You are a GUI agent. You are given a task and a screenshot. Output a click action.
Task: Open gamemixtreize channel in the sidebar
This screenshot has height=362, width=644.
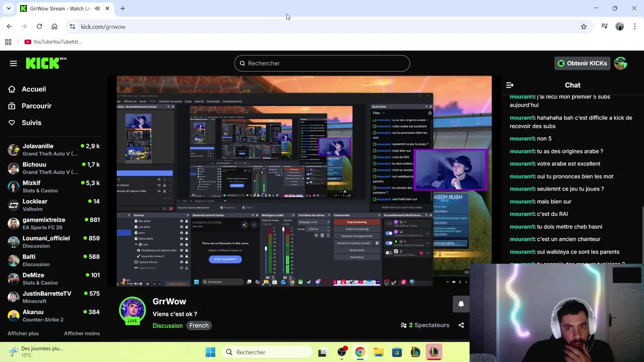(x=54, y=223)
